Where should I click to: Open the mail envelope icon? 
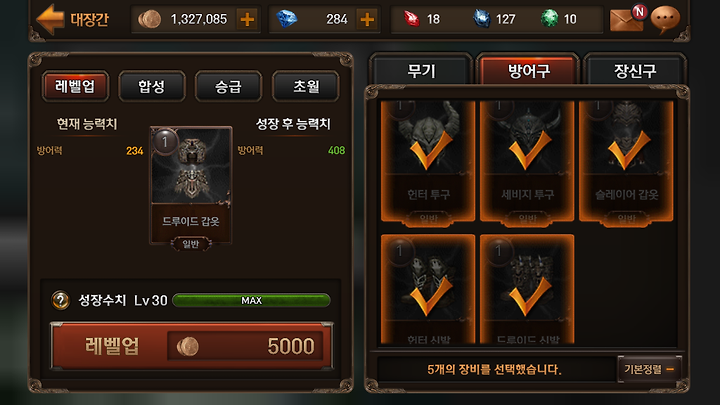[x=626, y=20]
